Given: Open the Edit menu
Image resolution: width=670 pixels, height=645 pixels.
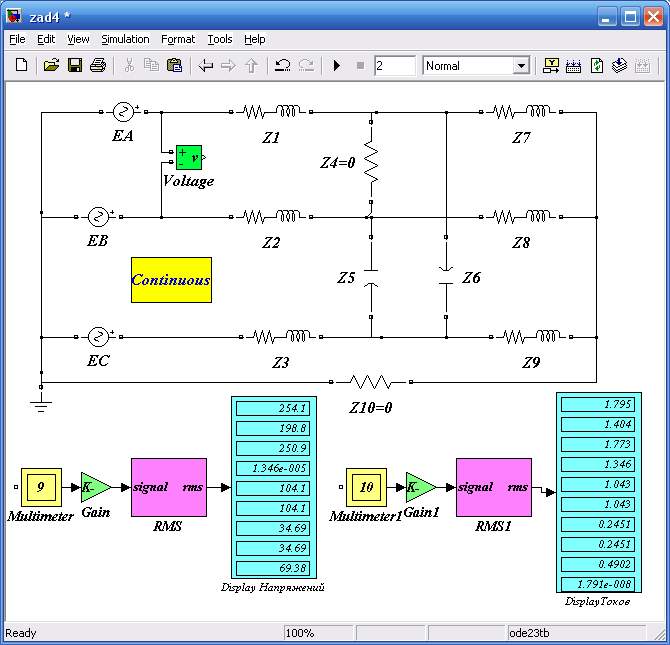Looking at the screenshot, I should pos(46,39).
